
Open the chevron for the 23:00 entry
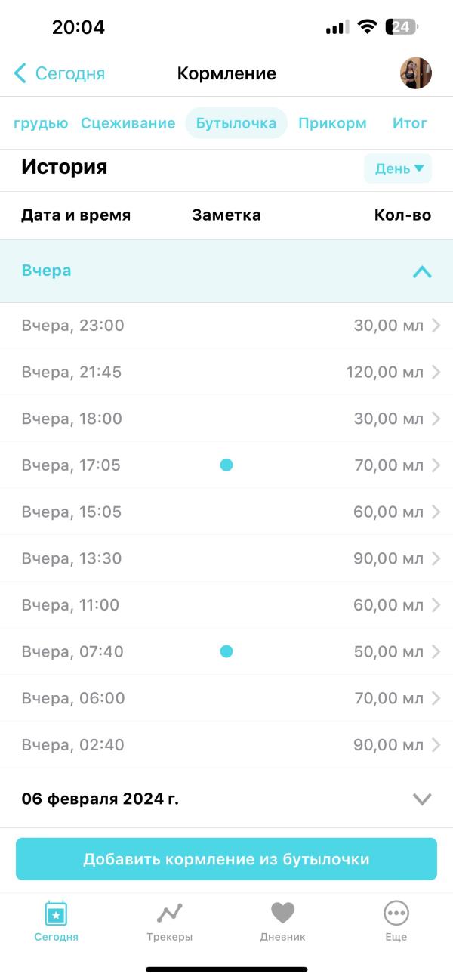pyautogui.click(x=436, y=326)
